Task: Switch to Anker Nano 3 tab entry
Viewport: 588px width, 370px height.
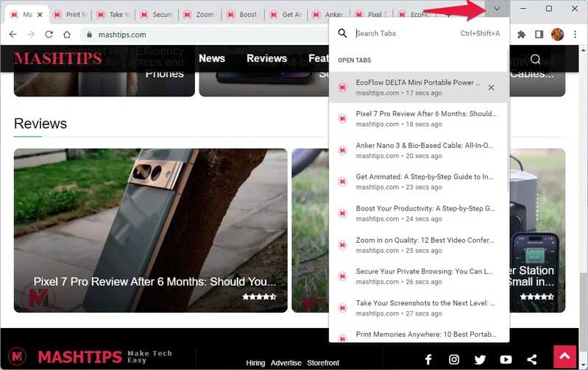Action: click(x=419, y=150)
